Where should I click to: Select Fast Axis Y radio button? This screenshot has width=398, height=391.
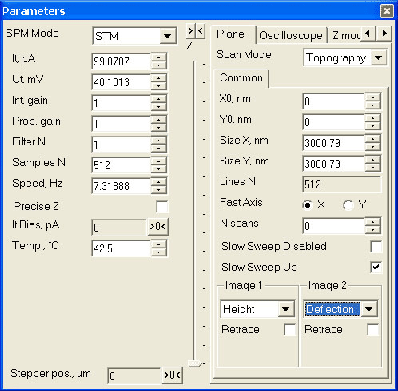(x=348, y=205)
